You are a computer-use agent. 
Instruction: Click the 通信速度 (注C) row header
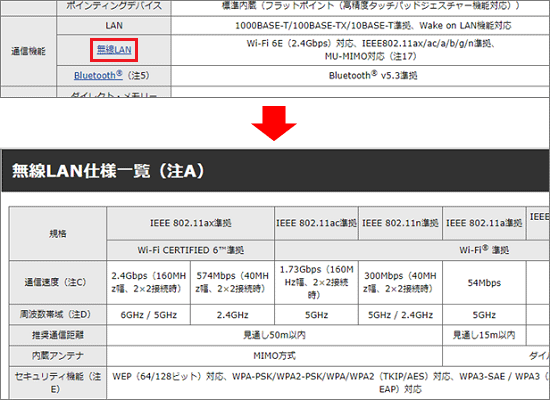(x=58, y=282)
